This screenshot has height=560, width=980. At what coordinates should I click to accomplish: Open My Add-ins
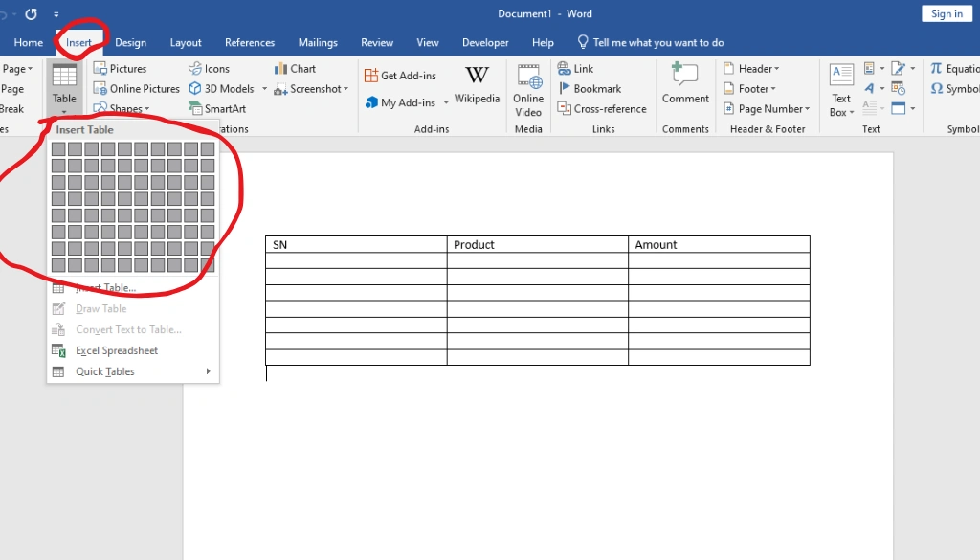tap(401, 102)
